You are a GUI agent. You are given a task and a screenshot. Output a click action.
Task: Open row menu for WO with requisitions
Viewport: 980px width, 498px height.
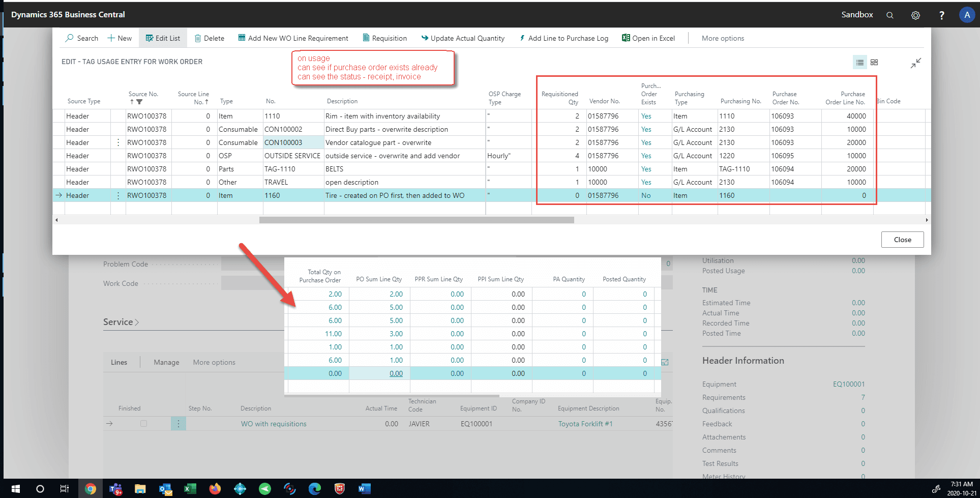click(179, 423)
